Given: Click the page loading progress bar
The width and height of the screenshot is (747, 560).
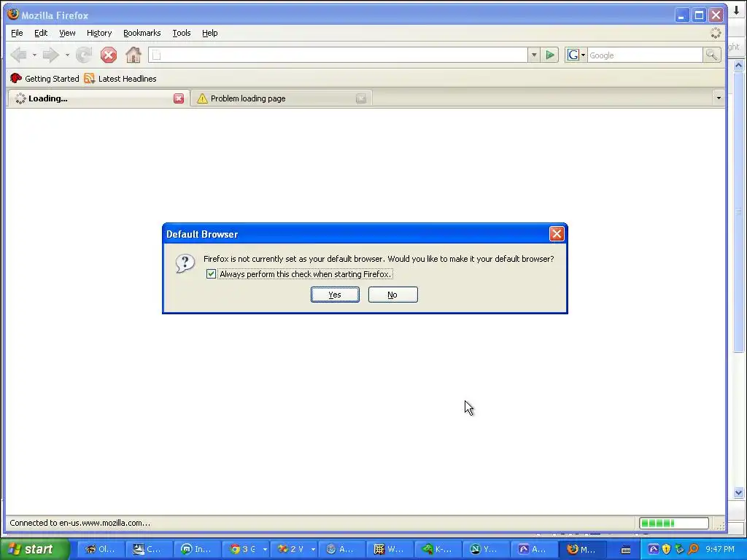Looking at the screenshot, I should coord(673,523).
